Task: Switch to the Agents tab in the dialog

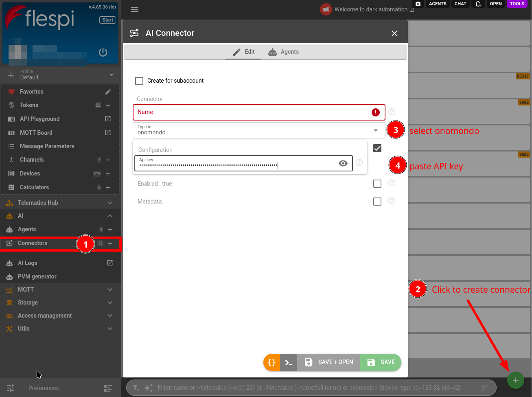Action: pyautogui.click(x=283, y=52)
